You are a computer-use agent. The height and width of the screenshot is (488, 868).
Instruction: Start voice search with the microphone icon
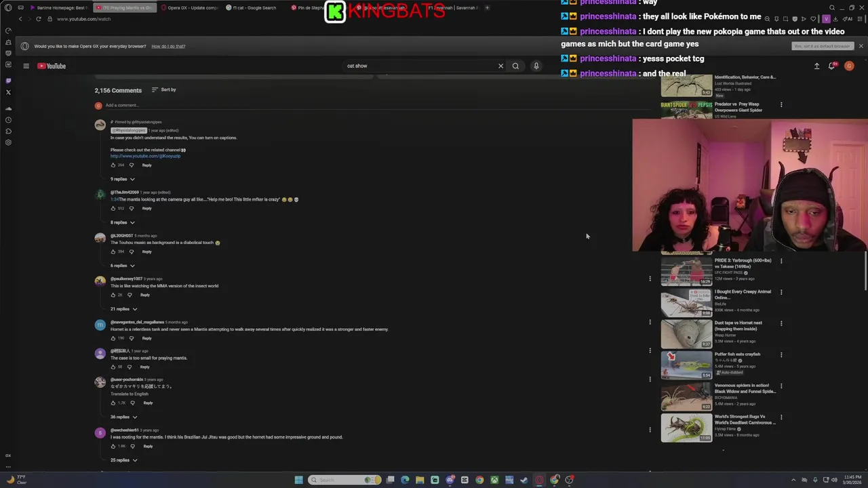536,66
